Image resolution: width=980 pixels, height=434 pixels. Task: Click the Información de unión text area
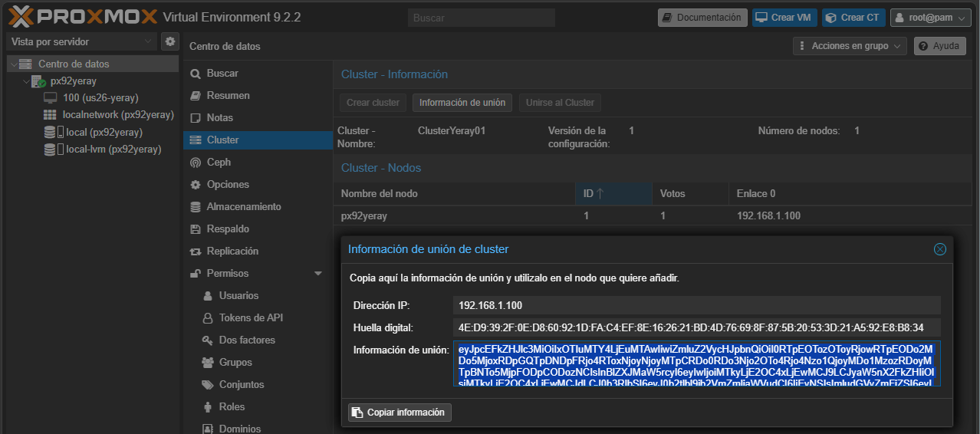(696, 363)
